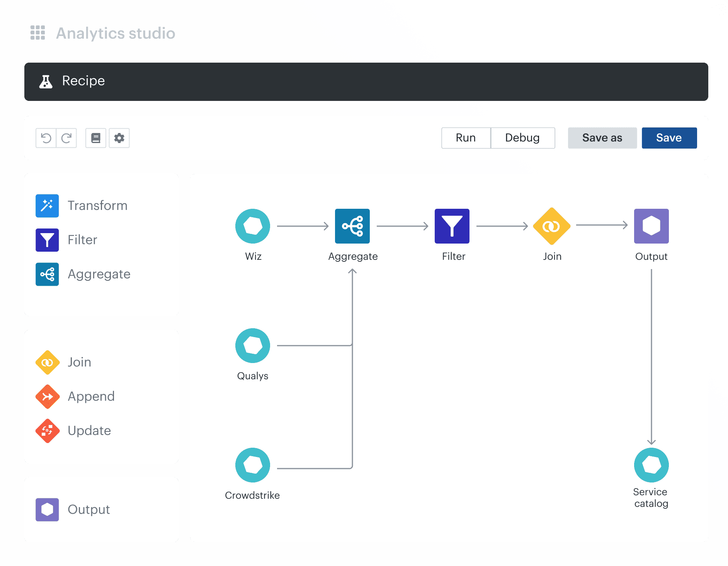
Task: Select the Wiz source node
Action: coord(253,226)
